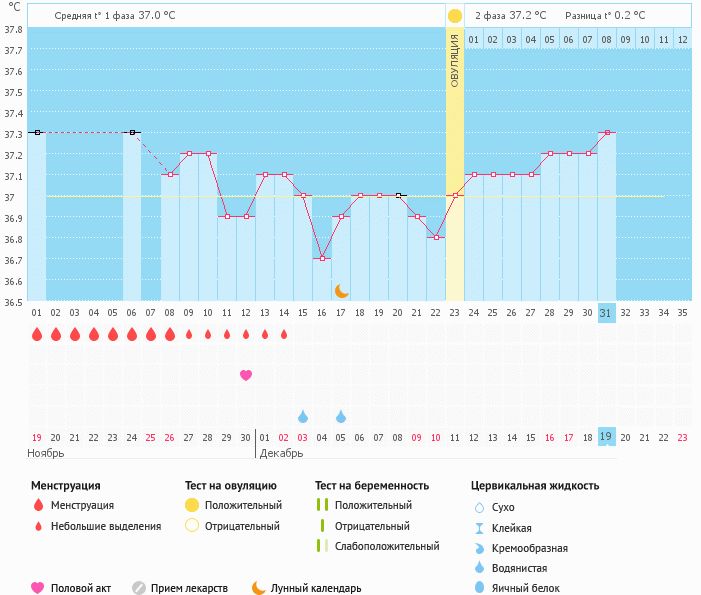The height and width of the screenshot is (595, 701).
Task: Click the pink heart marker below the chart
Action: coord(246,375)
